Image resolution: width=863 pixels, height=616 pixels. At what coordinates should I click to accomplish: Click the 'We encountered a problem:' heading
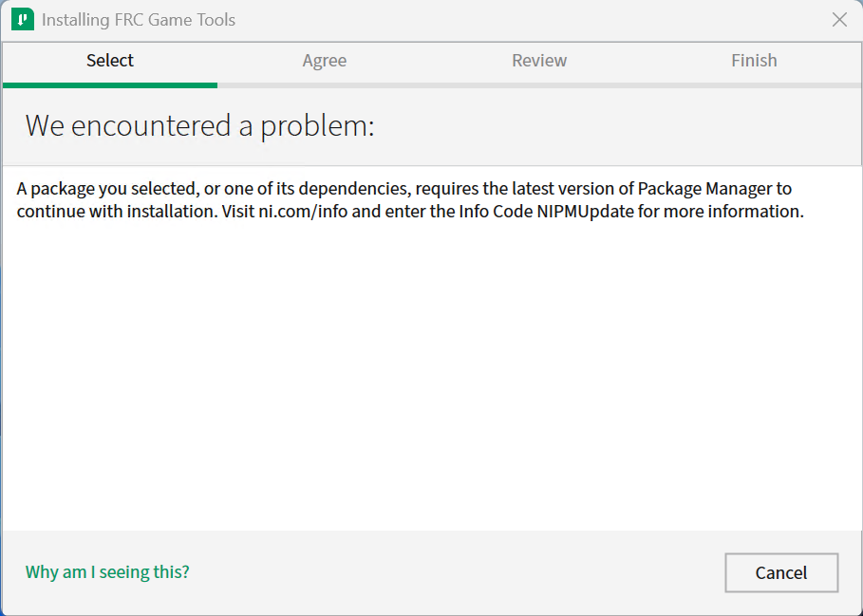point(199,126)
